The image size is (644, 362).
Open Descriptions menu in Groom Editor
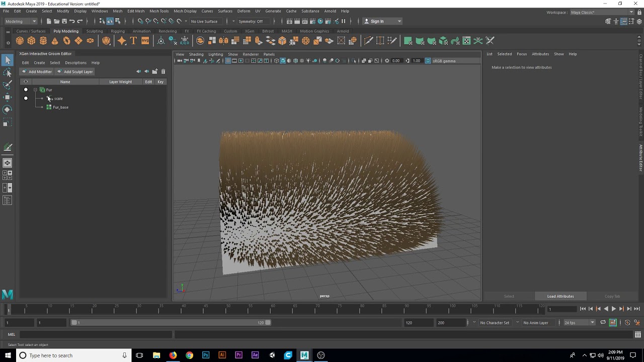pos(75,63)
